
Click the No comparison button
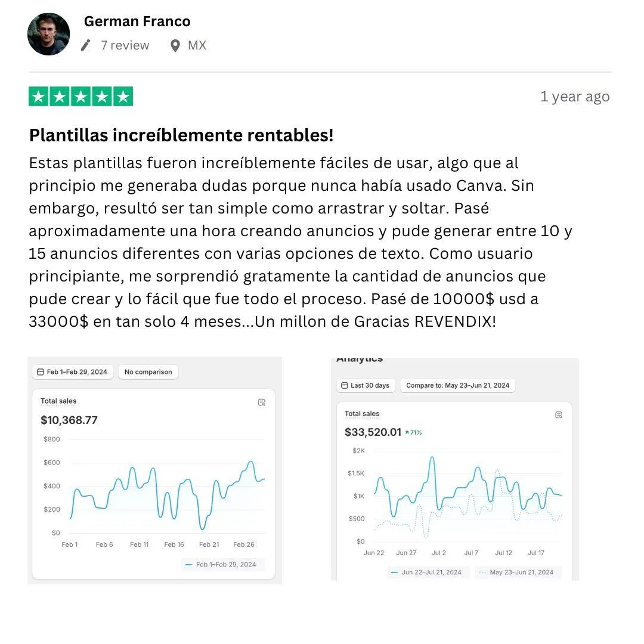[148, 371]
